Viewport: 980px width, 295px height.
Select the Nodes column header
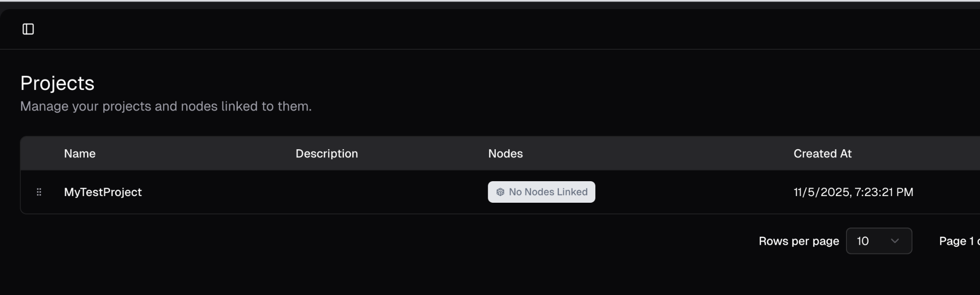[505, 153]
